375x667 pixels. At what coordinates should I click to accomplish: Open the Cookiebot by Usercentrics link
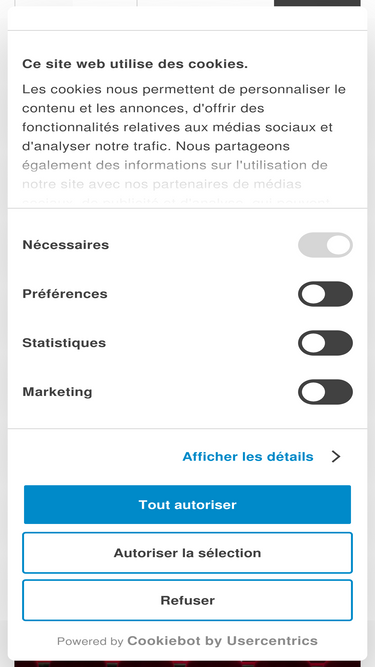[x=222, y=641]
